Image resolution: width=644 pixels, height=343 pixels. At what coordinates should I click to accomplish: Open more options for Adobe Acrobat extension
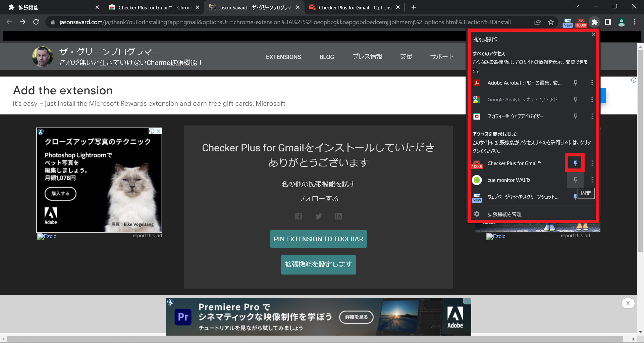592,83
